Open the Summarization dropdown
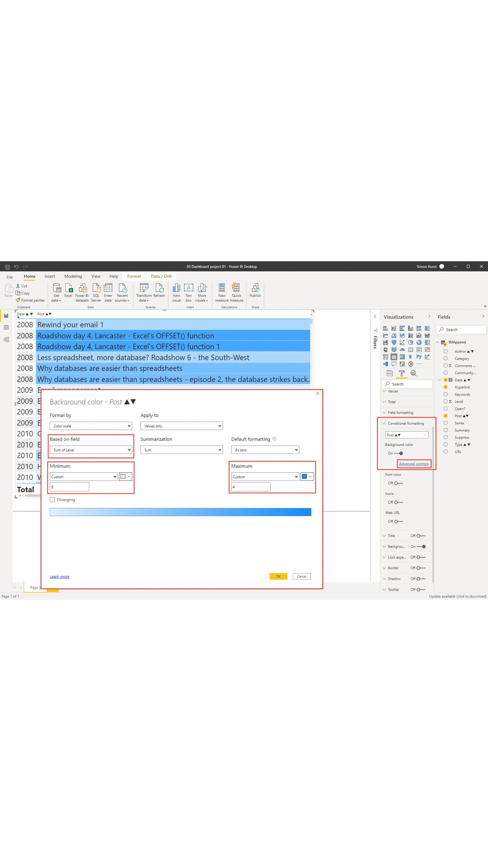This screenshot has height=868, width=488. [181, 450]
